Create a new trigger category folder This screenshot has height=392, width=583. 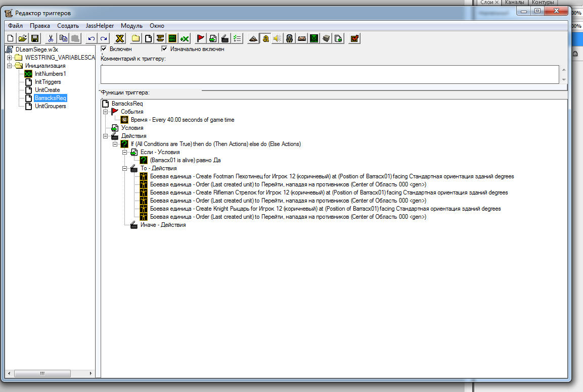pos(136,38)
